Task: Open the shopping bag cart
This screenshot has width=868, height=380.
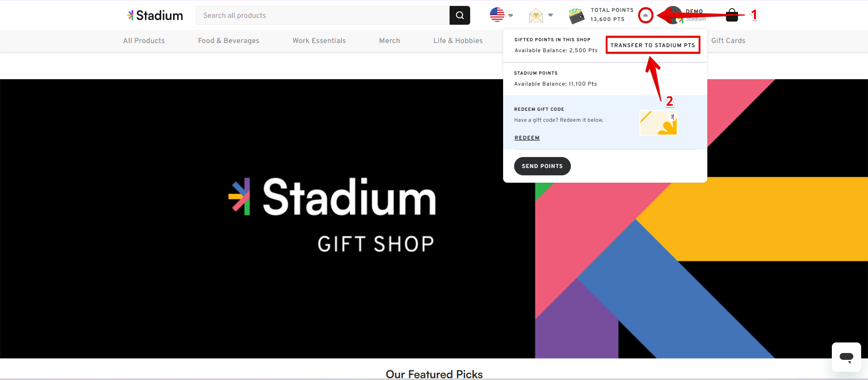Action: pyautogui.click(x=732, y=15)
